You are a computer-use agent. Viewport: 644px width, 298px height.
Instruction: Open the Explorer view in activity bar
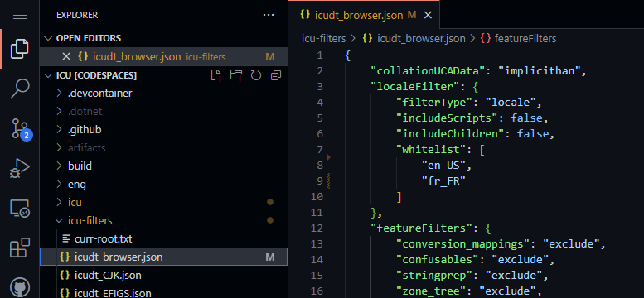pyautogui.click(x=20, y=49)
